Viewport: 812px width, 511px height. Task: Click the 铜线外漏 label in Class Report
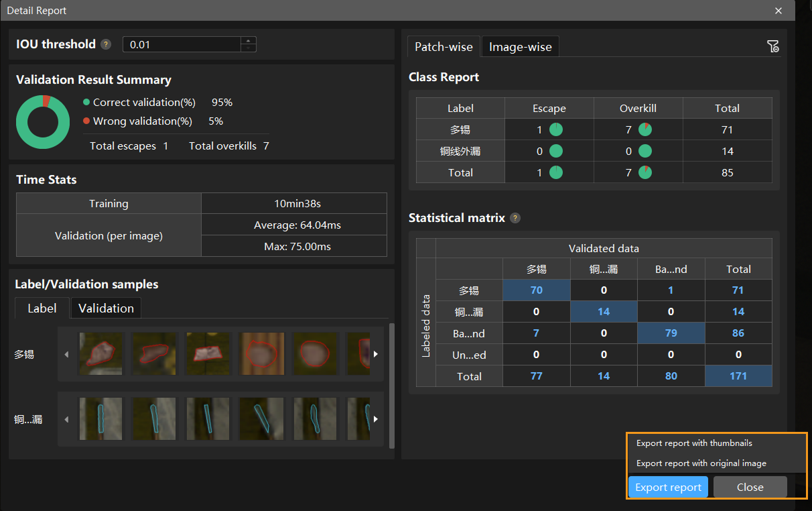(460, 152)
